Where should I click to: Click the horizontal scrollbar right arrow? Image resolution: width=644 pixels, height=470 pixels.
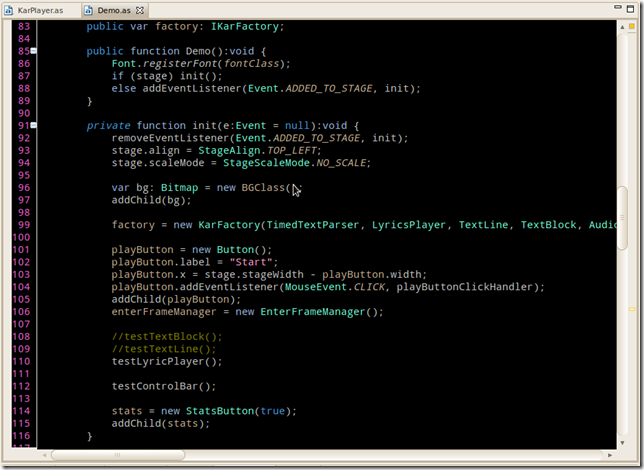click(610, 455)
